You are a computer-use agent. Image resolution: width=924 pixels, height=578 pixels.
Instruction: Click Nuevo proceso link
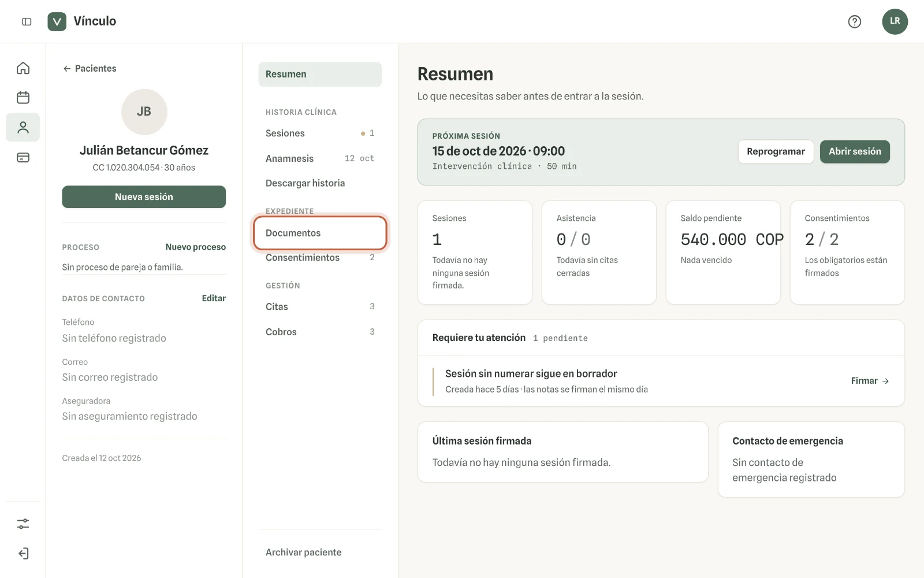coord(195,247)
